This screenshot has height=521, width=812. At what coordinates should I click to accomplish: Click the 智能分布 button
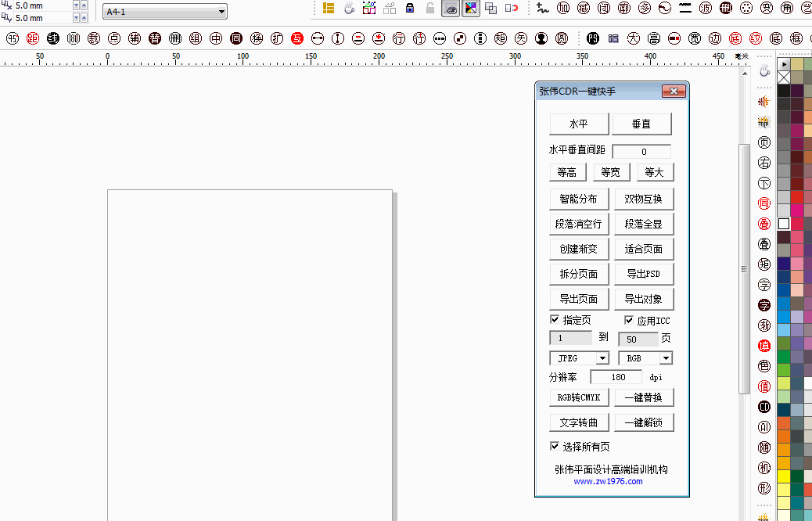click(x=578, y=199)
